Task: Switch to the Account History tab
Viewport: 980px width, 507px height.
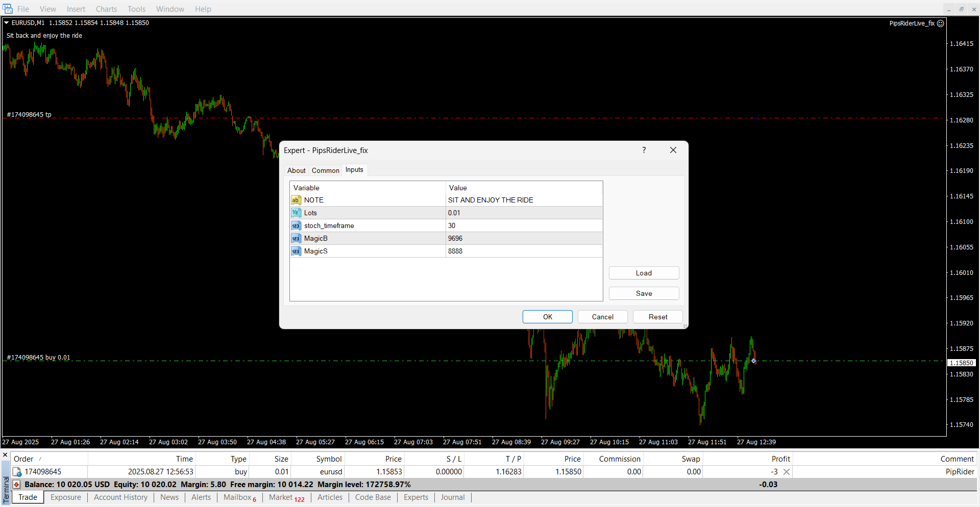Action: [x=120, y=497]
